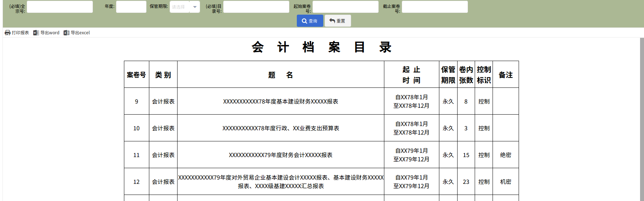Click page count 23 cell

coord(466,182)
